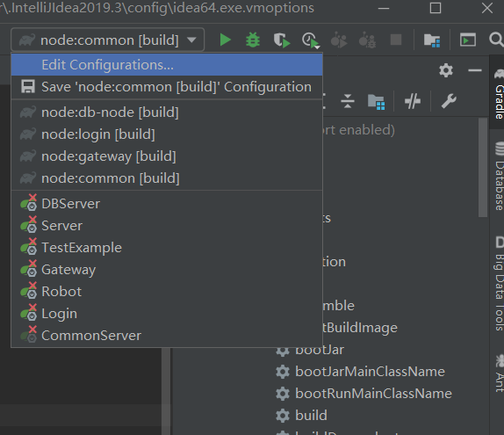Choose the Server run configuration
The width and height of the screenshot is (504, 435).
pos(167,226)
